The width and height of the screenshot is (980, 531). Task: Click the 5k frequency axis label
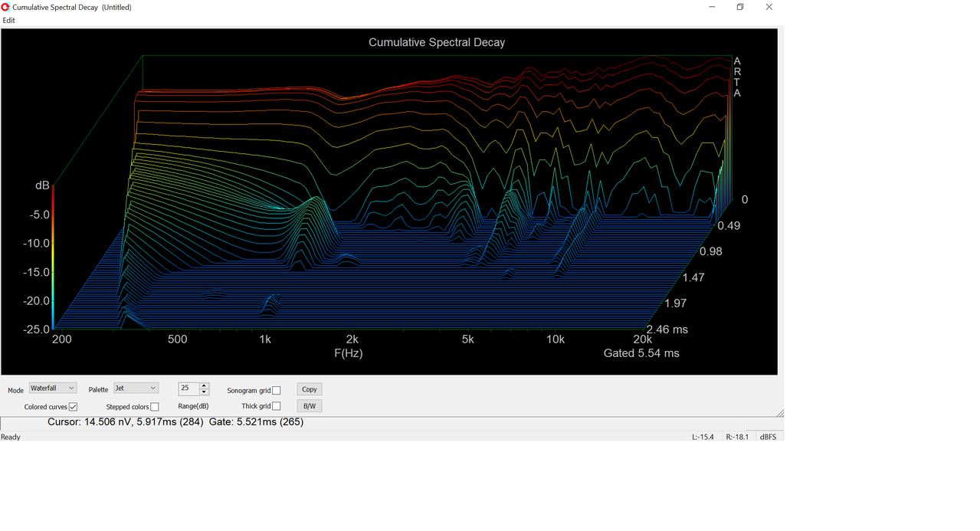(468, 339)
